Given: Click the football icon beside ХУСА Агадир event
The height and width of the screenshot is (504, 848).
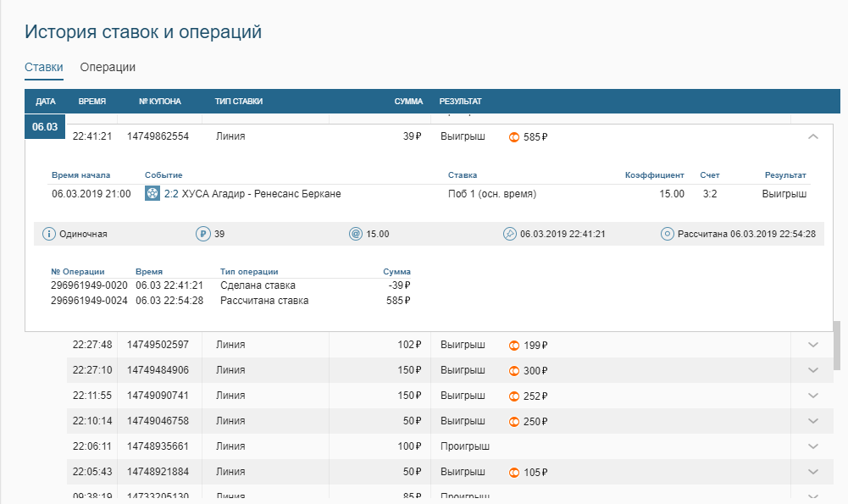Looking at the screenshot, I should 152,194.
